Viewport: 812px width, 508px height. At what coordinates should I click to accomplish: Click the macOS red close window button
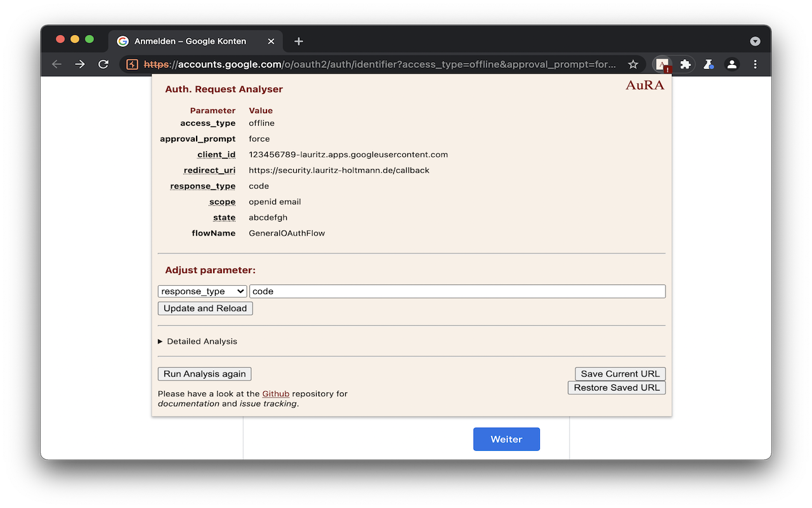(x=60, y=39)
